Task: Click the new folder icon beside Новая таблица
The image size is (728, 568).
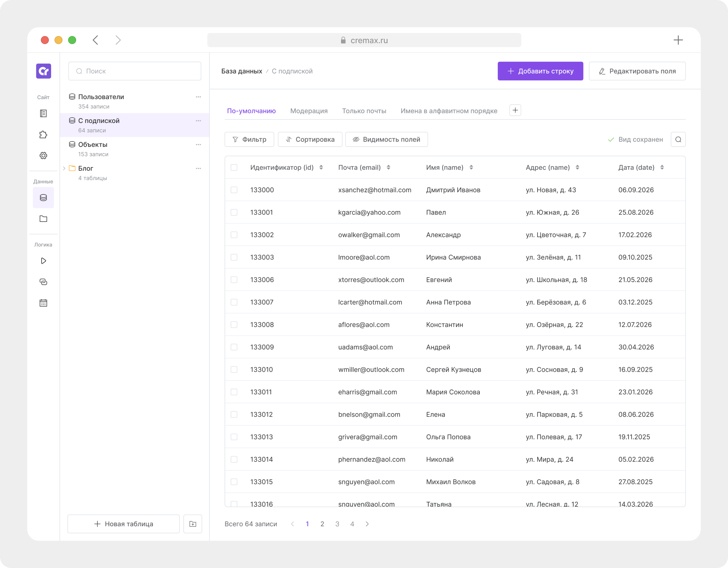Action: (193, 524)
